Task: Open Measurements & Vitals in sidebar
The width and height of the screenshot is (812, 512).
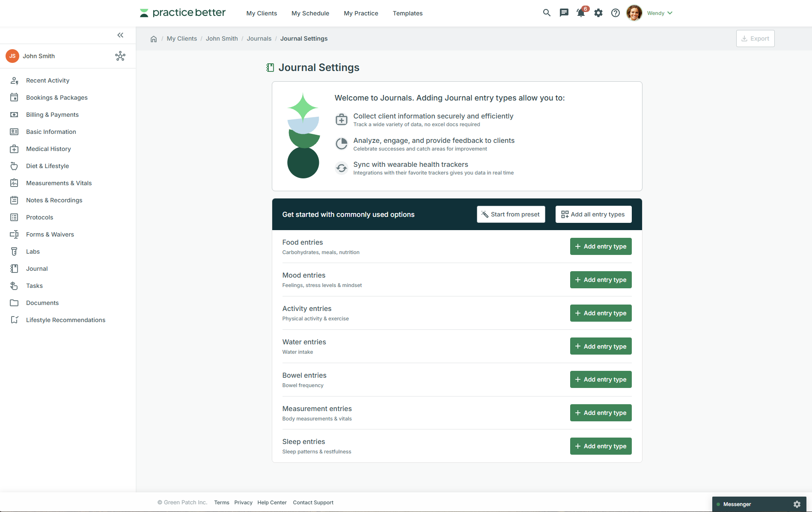Action: click(59, 183)
